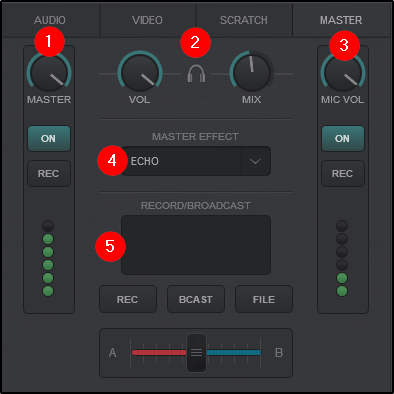Click red callout marker number 5

click(110, 246)
